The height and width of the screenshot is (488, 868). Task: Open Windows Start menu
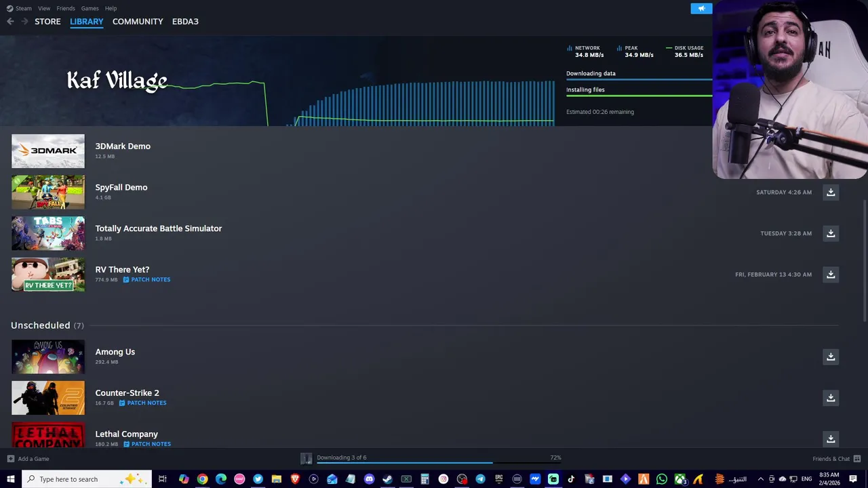point(10,479)
